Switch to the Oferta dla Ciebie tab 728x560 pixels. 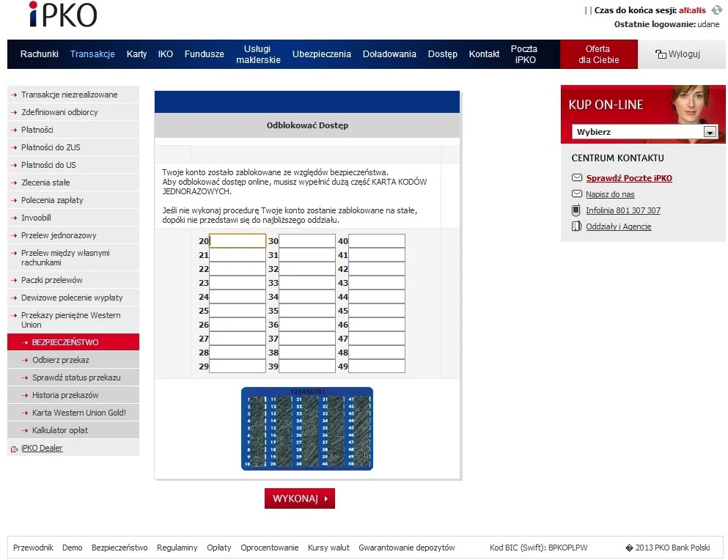click(598, 54)
